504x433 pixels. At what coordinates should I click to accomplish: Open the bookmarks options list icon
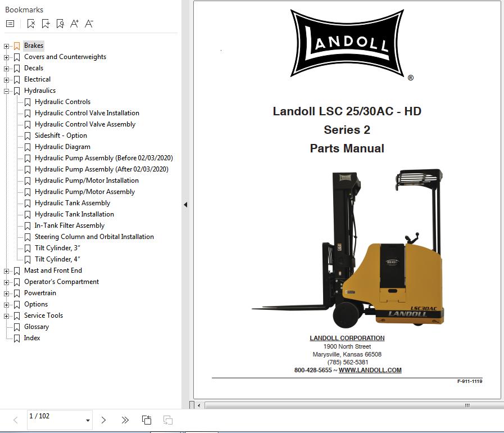point(10,24)
